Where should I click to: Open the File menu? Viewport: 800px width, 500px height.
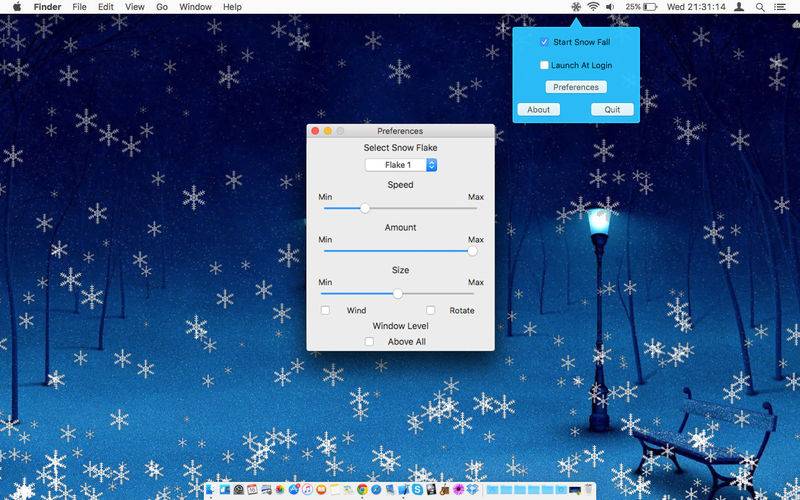[x=79, y=7]
